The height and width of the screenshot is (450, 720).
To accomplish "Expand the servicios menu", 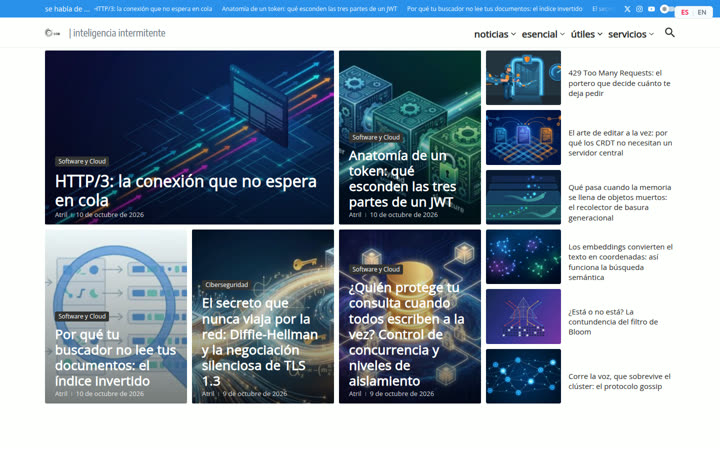I will [631, 34].
